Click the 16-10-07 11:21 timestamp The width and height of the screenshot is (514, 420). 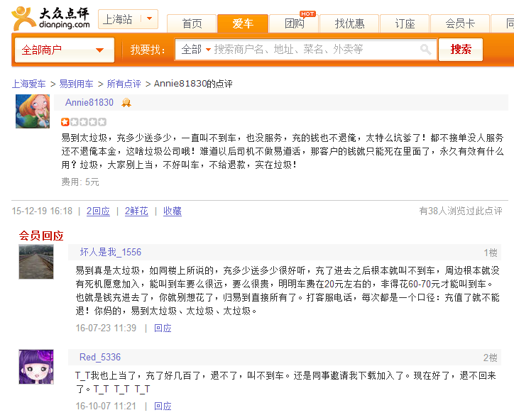[x=106, y=407]
